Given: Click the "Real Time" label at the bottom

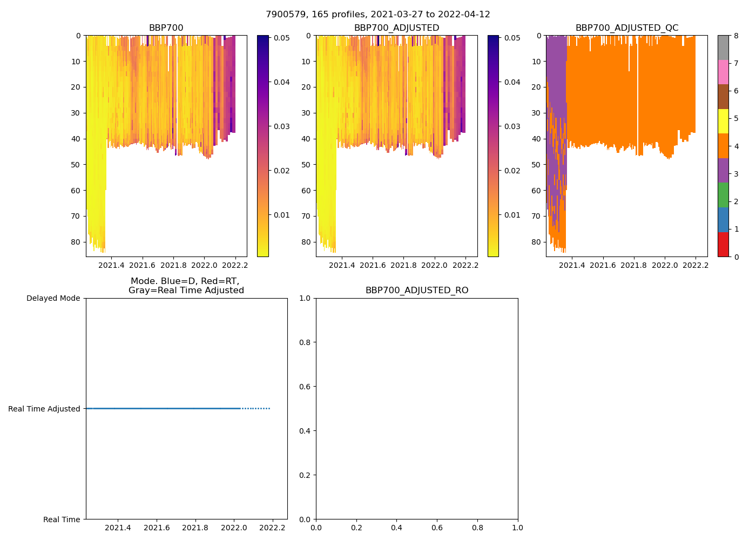Looking at the screenshot, I should pos(62,519).
